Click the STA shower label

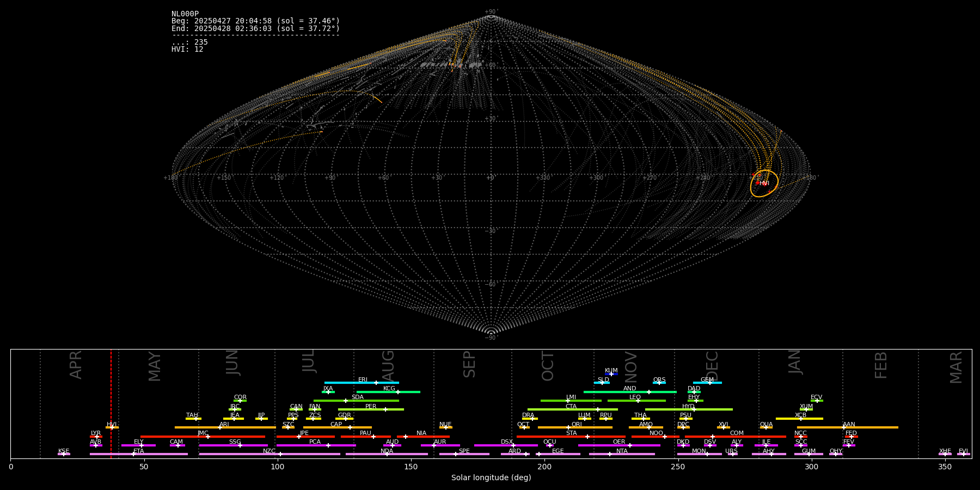pos(572,433)
